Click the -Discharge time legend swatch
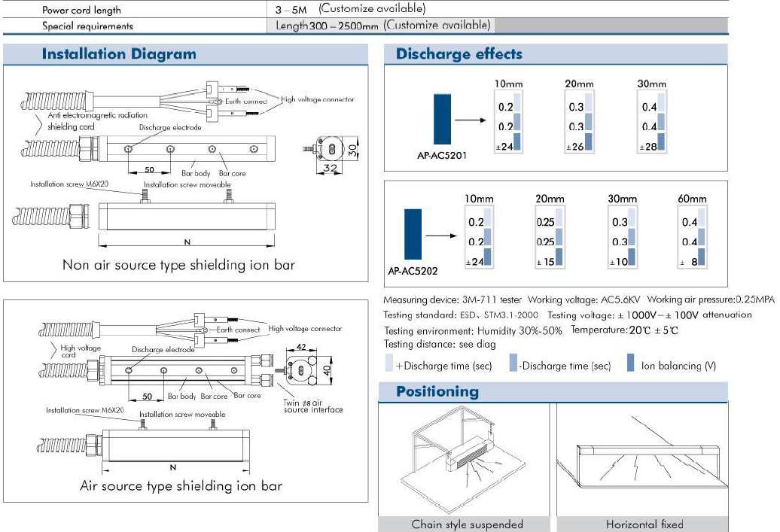Screen dimensions: 780x532 pos(513,365)
